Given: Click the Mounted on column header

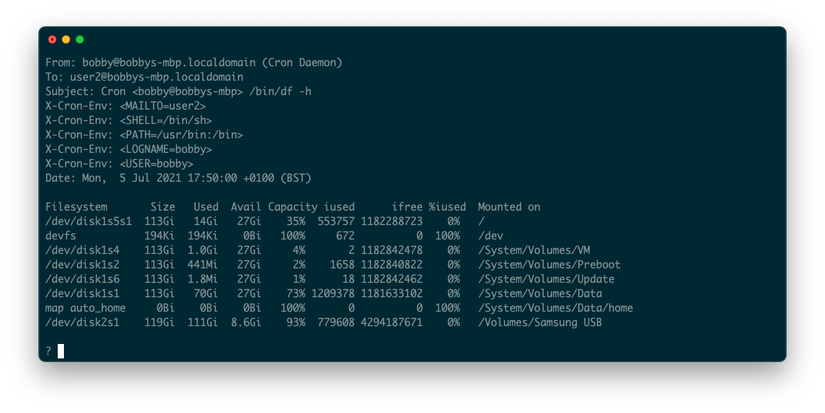Looking at the screenshot, I should [x=509, y=207].
